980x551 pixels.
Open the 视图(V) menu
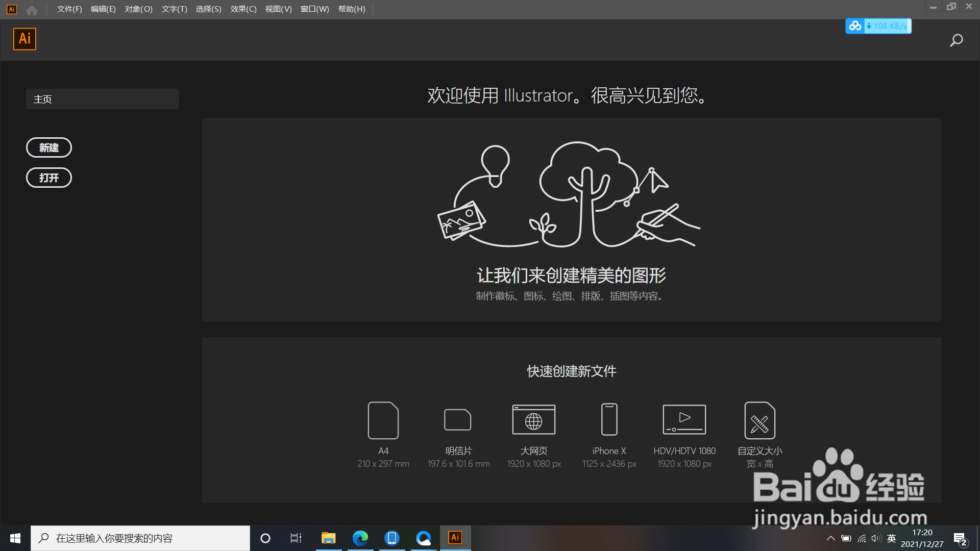(x=278, y=9)
